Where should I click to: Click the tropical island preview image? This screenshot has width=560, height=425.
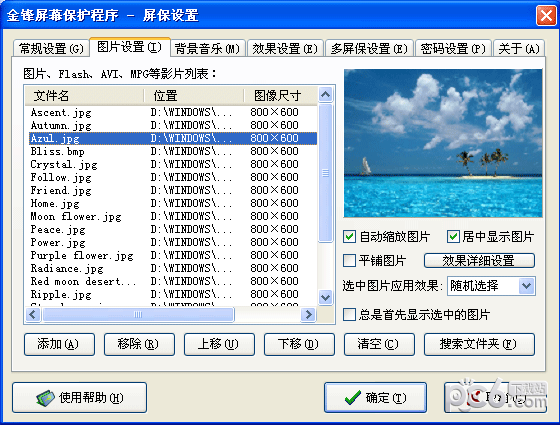(x=443, y=143)
